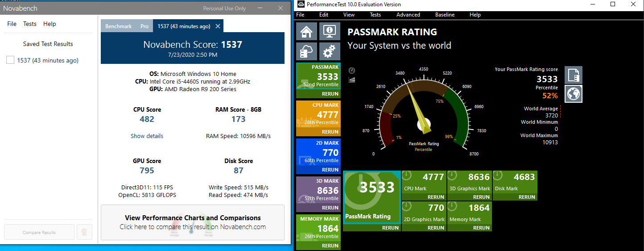Open the File menu in PerformanceTest

(x=300, y=15)
